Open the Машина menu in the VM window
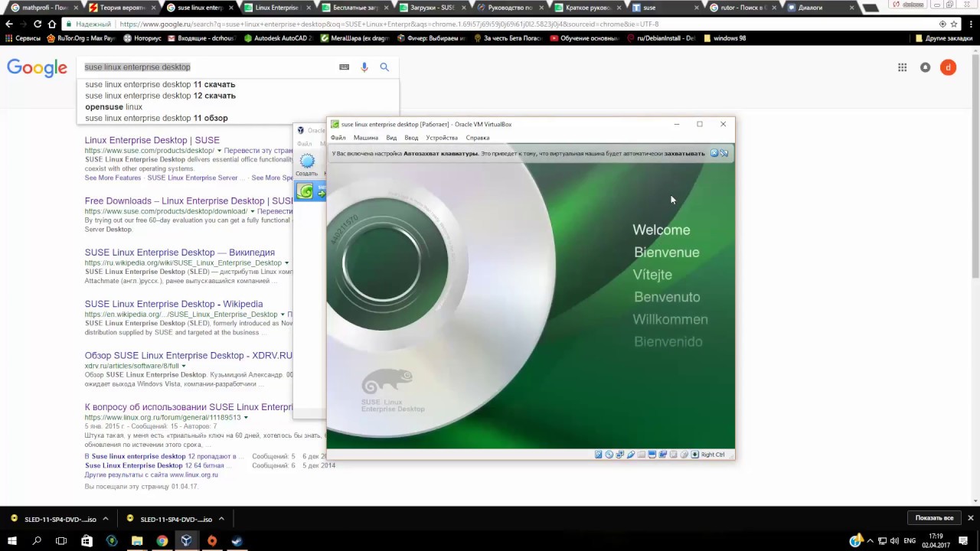980x551 pixels. pyautogui.click(x=366, y=138)
